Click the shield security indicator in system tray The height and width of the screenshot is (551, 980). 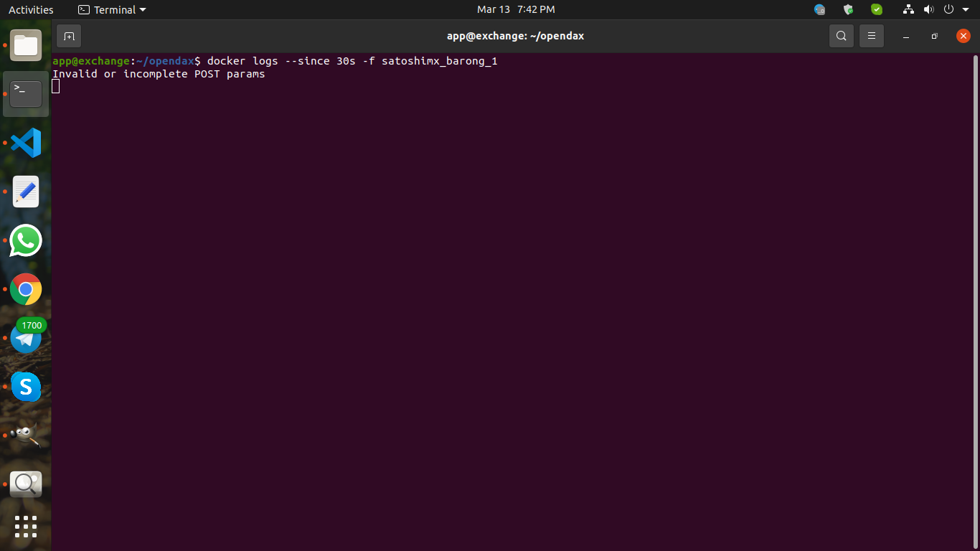(x=848, y=9)
